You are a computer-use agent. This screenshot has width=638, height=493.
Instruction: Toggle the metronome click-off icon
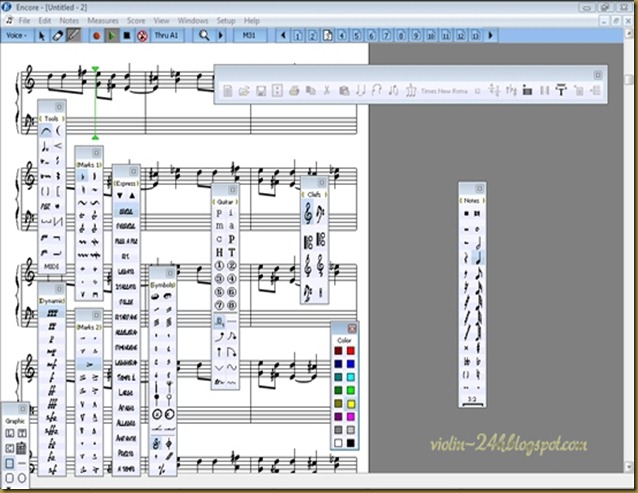click(x=142, y=36)
